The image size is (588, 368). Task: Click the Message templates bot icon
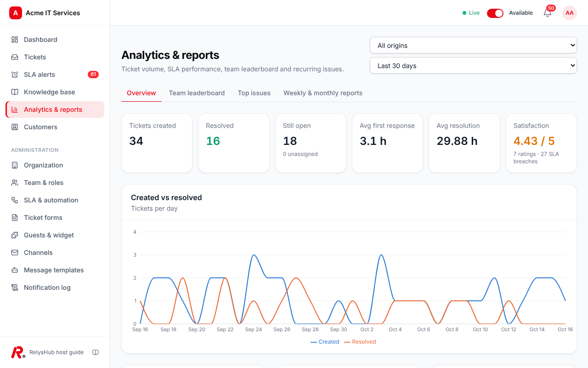[15, 270]
